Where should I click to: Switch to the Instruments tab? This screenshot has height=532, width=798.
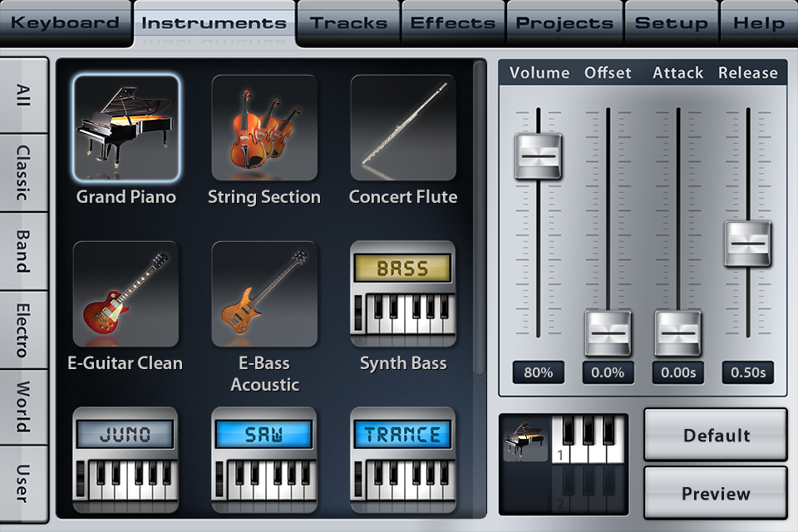pyautogui.click(x=214, y=23)
